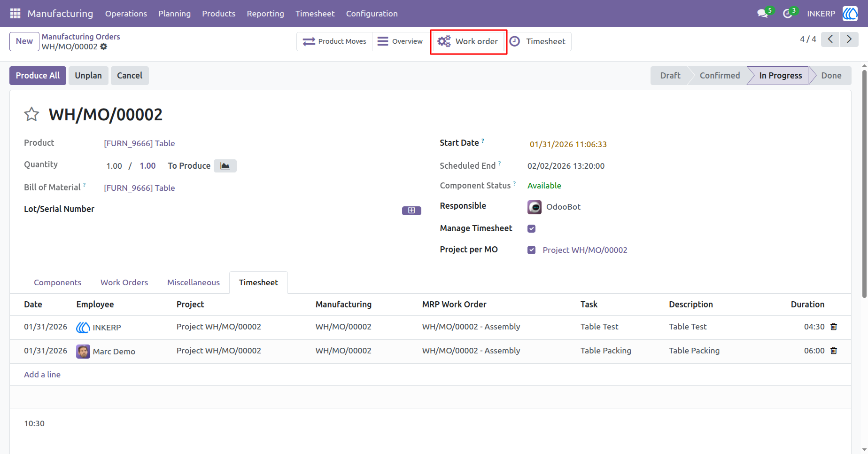Image resolution: width=868 pixels, height=454 pixels.
Task: Select the Confirmed stage in statusbar
Action: pos(720,76)
